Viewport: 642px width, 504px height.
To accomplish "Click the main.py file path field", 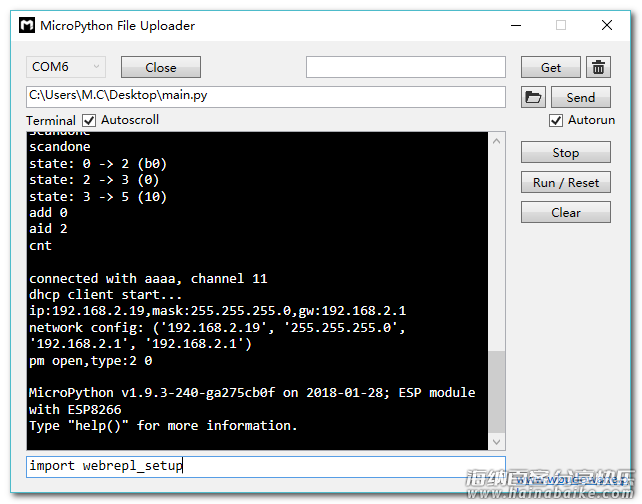I will coord(266,97).
